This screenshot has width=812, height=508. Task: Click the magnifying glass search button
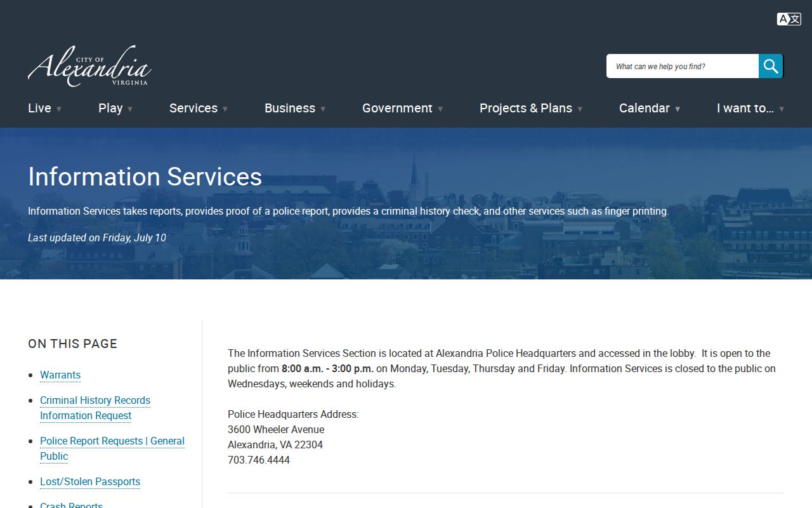pyautogui.click(x=771, y=66)
